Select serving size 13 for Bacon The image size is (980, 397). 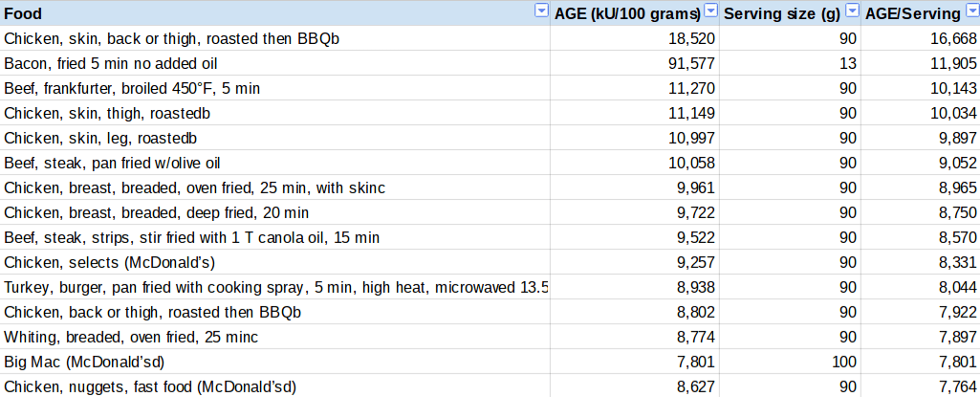[x=790, y=63]
